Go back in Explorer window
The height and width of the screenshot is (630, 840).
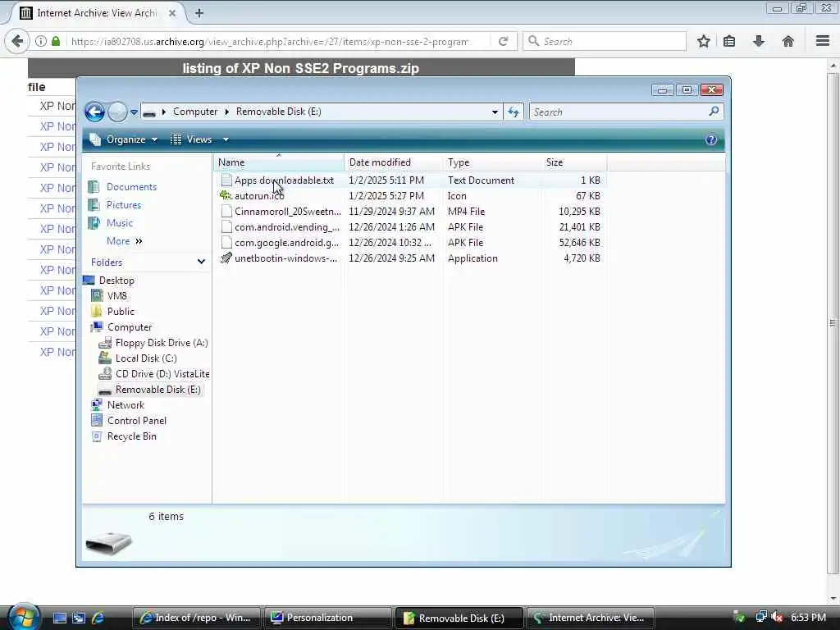[95, 112]
